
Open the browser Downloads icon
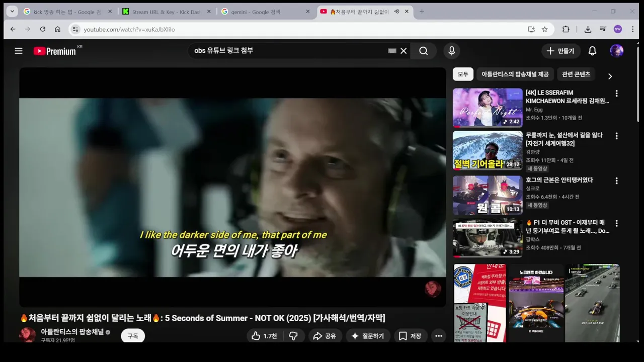pos(588,29)
